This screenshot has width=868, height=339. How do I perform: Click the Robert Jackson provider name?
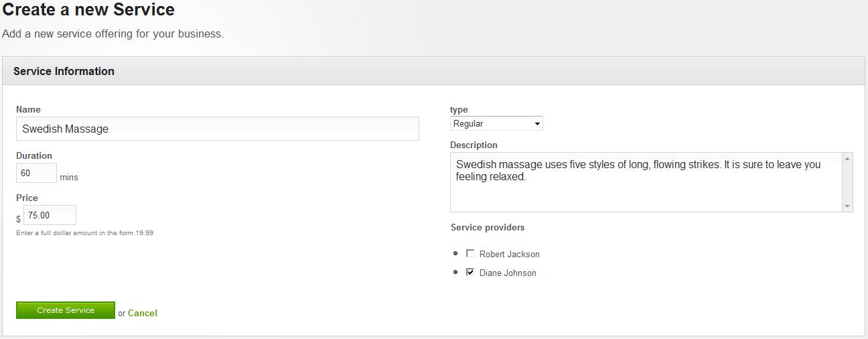509,255
